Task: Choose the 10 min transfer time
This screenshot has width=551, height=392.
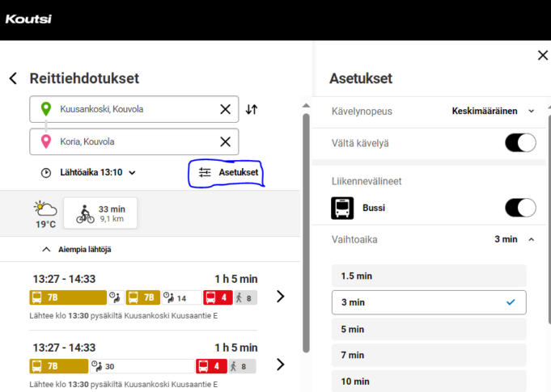Action: pyautogui.click(x=429, y=381)
